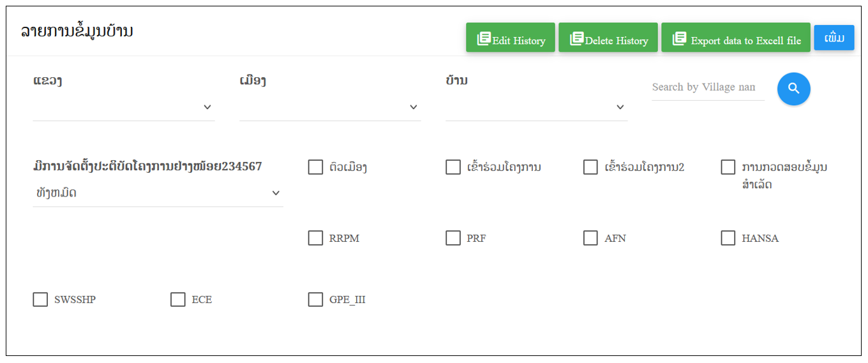Expand the ທັງຫມົດ project count dropdown
868x363 pixels.
pyautogui.click(x=158, y=193)
